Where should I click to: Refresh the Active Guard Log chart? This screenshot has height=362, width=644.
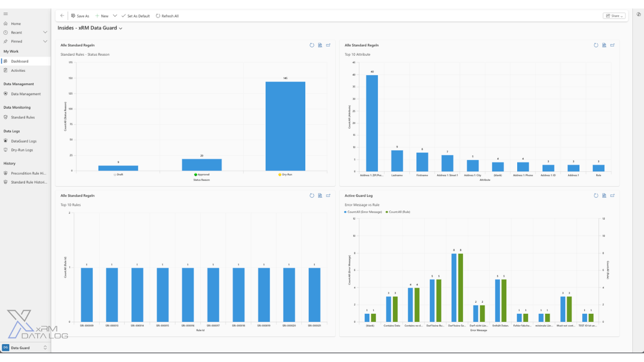click(596, 196)
